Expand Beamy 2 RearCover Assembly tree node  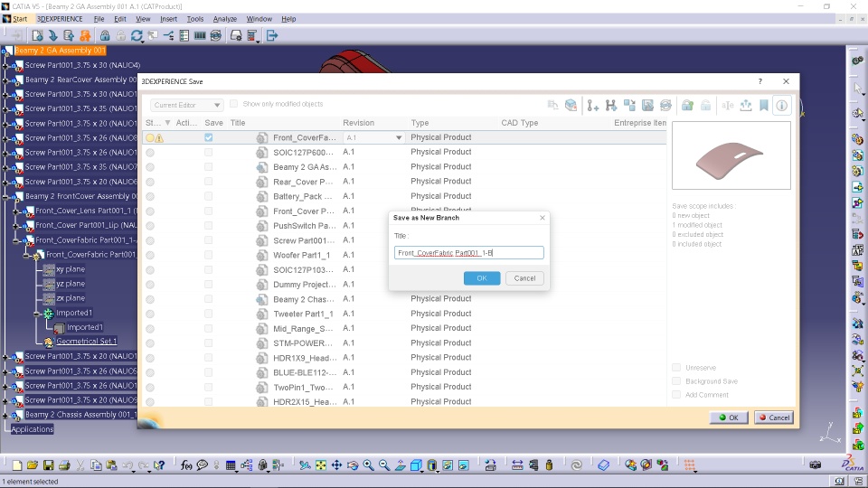click(x=5, y=80)
